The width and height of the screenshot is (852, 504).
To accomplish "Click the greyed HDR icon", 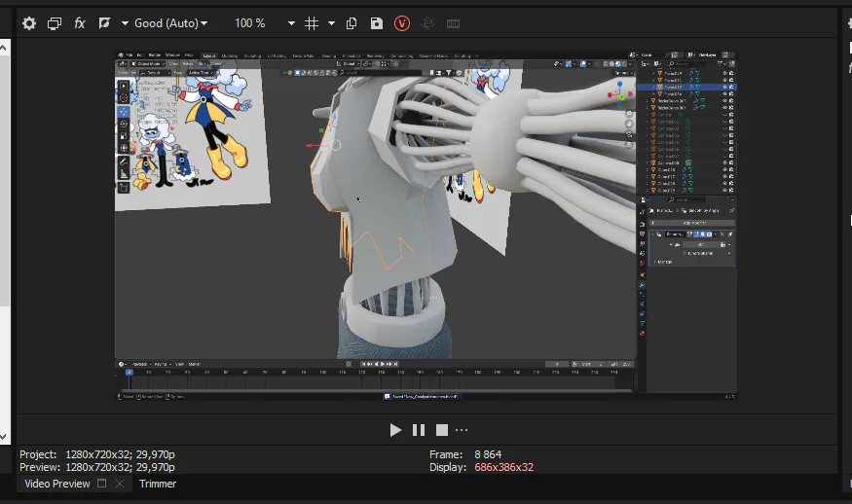I will click(x=453, y=24).
